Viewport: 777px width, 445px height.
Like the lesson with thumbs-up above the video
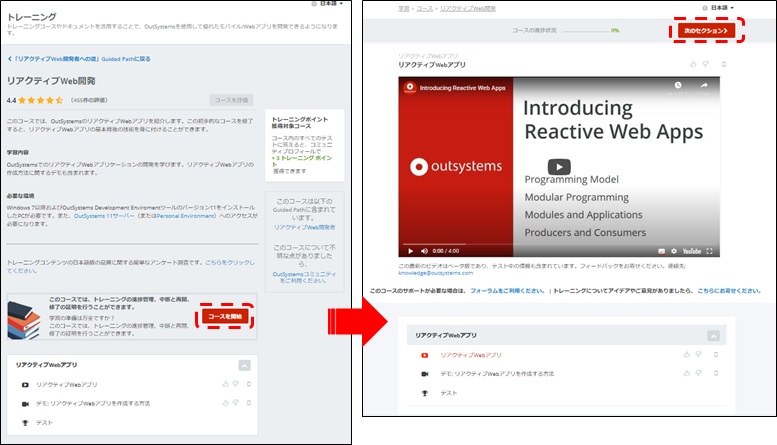tap(691, 64)
